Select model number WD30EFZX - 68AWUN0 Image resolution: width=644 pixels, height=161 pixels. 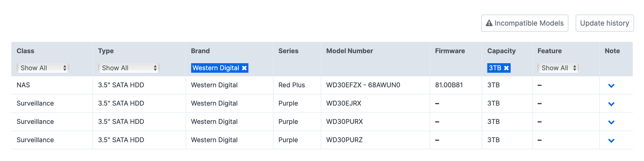(363, 85)
